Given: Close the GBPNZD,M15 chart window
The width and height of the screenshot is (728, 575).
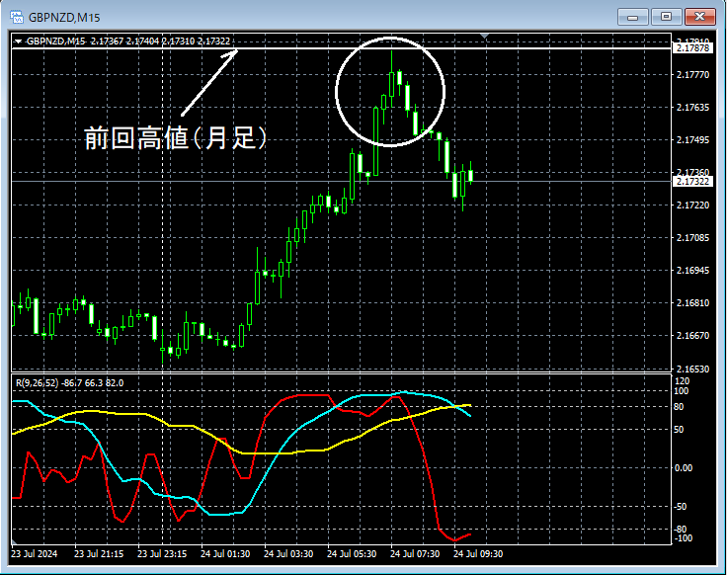Looking at the screenshot, I should pyautogui.click(x=700, y=17).
